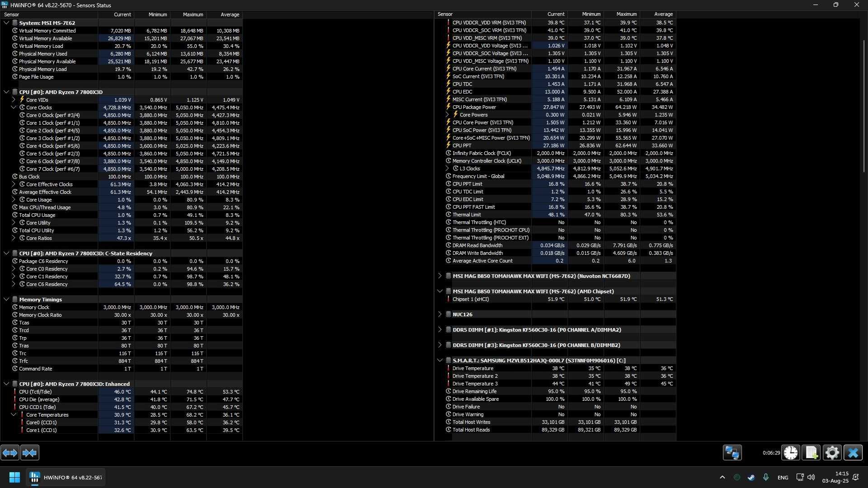Close sensors with the blue X icon
Image resolution: width=868 pixels, height=488 pixels.
click(853, 452)
